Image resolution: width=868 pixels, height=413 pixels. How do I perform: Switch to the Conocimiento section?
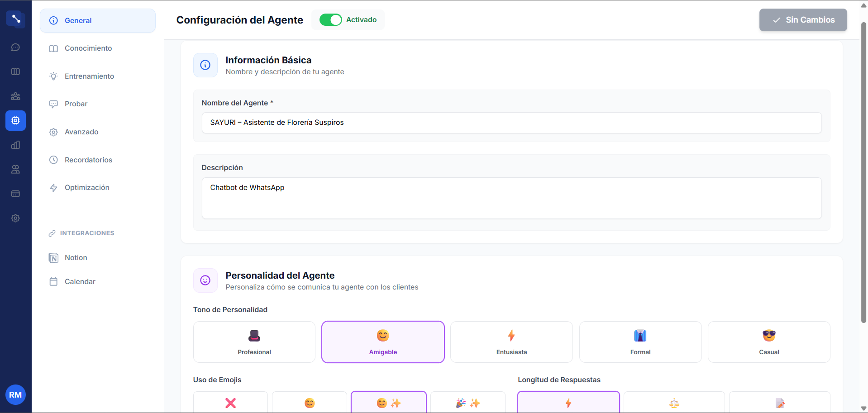tap(88, 48)
